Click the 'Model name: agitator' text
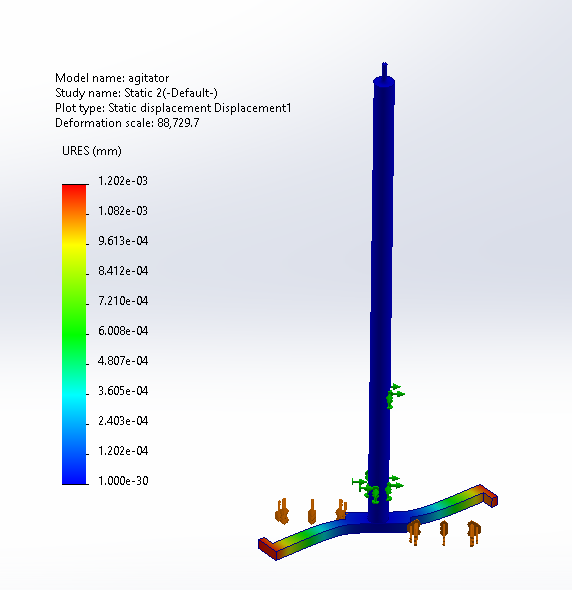572x590 pixels. [112, 78]
